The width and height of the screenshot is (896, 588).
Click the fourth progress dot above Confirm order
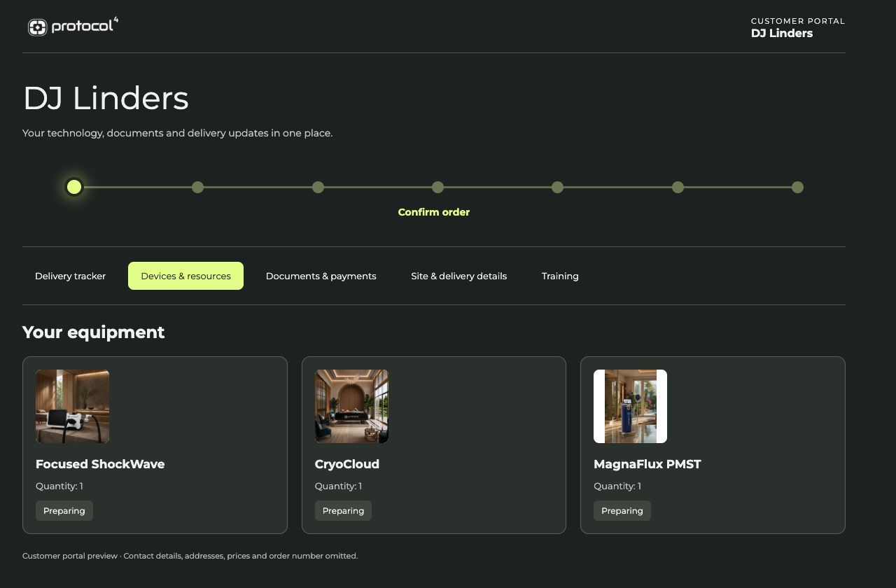coord(437,187)
